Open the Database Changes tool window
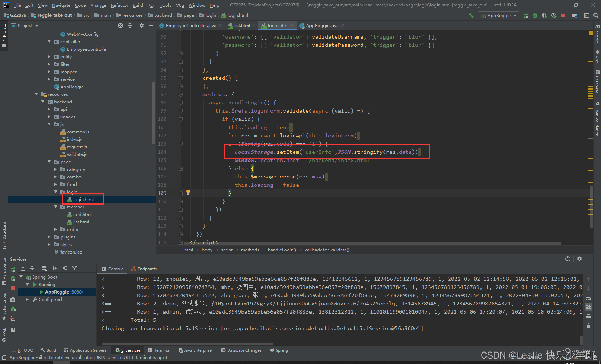601x364 pixels. click(241, 350)
